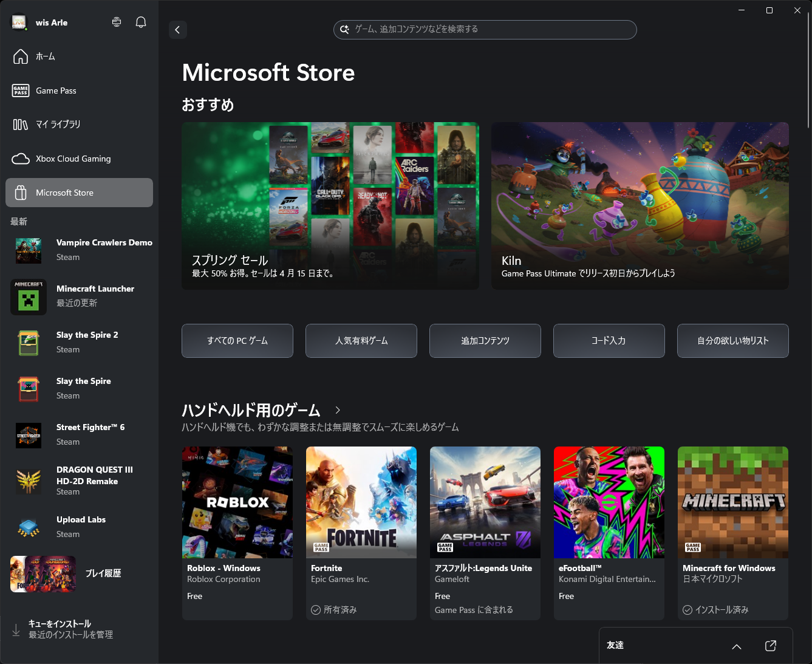The height and width of the screenshot is (664, 812).
Task: Open 自分の欲しい物リスト
Action: (x=732, y=341)
